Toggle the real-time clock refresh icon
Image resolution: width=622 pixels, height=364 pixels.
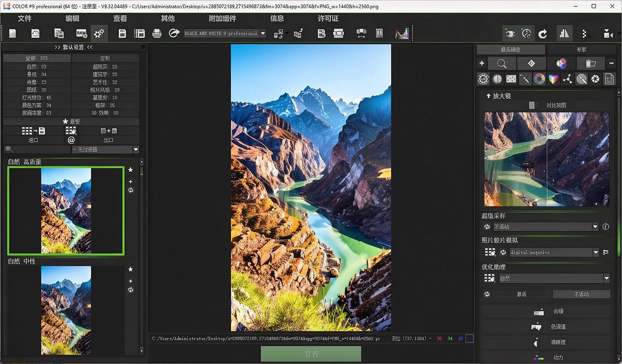(x=526, y=34)
